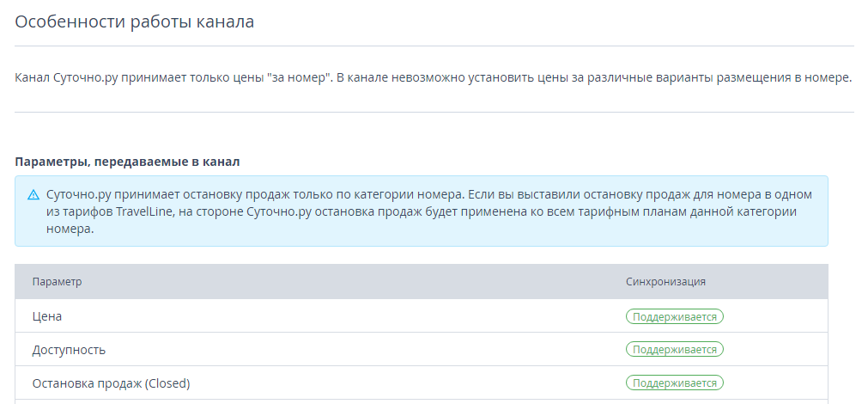Click the "Параметр" column header
The height and width of the screenshot is (404, 868).
coord(57,282)
